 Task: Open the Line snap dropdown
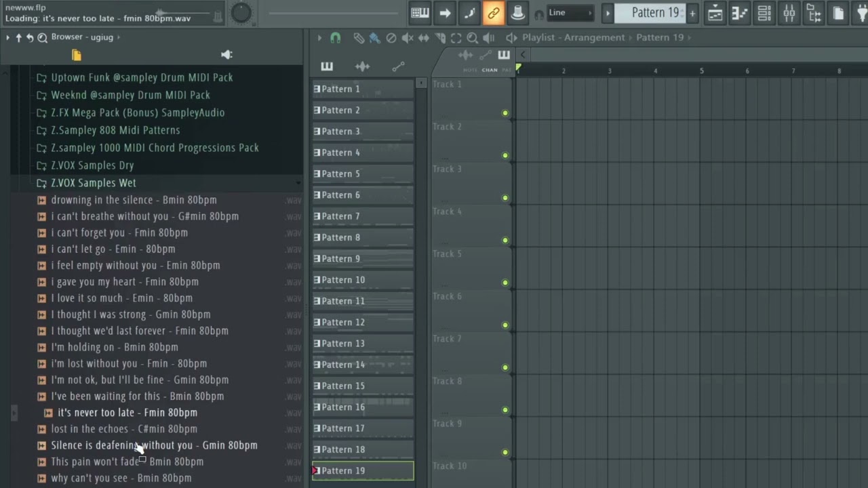tap(570, 13)
